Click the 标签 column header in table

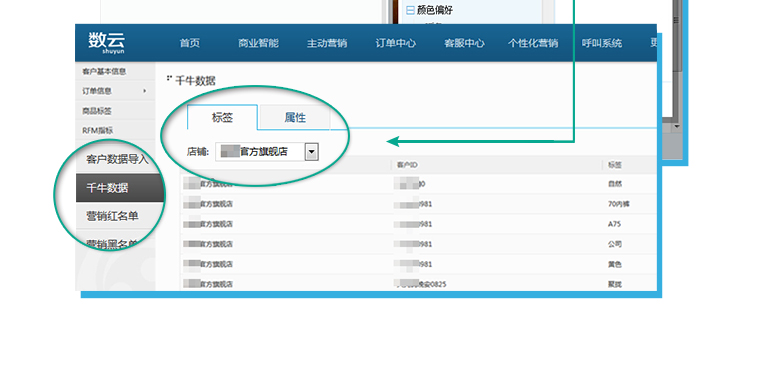point(615,165)
